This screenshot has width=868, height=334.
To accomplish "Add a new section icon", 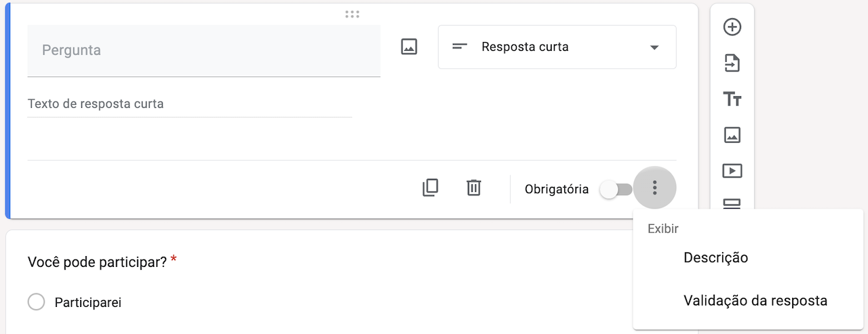I will 732,204.
